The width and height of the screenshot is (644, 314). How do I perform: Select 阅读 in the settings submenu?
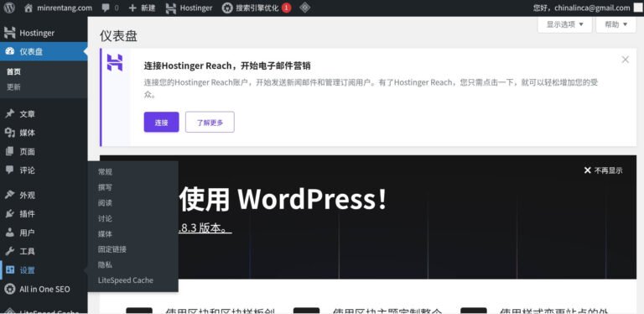pos(105,203)
